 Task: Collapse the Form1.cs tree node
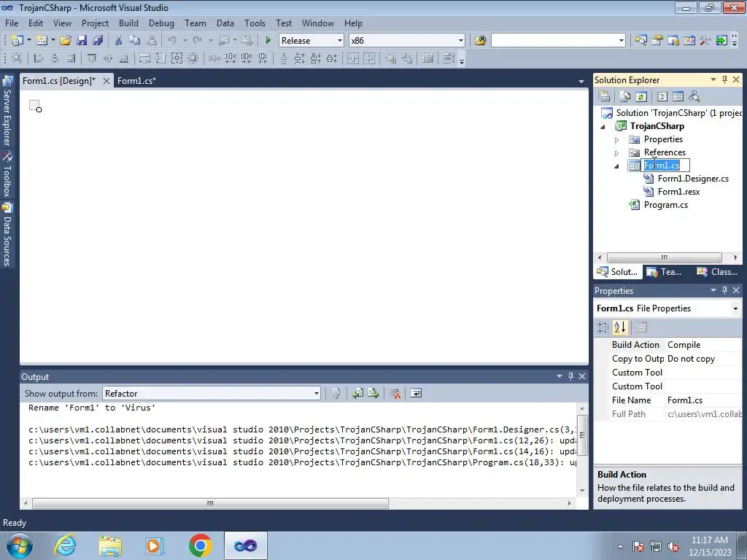pos(616,166)
